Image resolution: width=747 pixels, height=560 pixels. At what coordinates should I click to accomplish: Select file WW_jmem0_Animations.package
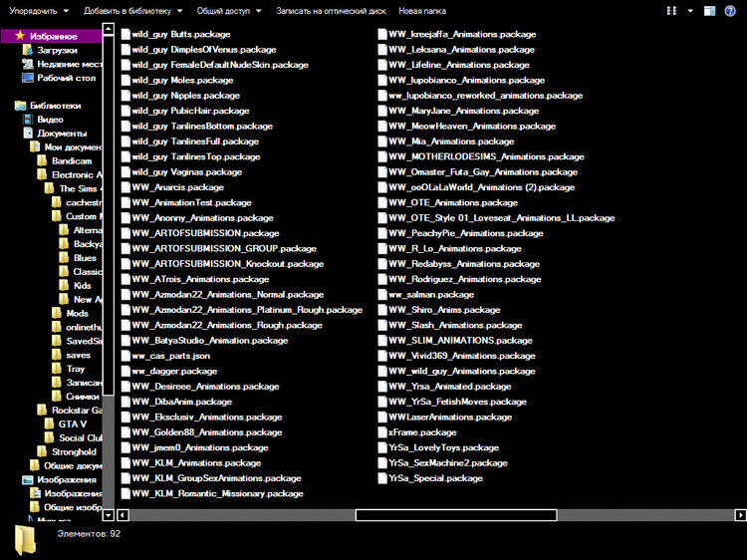[195, 448]
